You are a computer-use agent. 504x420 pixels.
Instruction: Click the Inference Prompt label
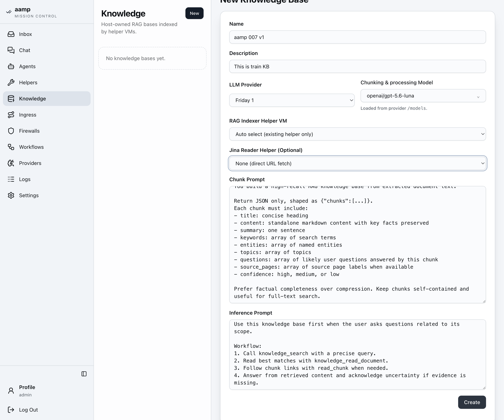251,313
